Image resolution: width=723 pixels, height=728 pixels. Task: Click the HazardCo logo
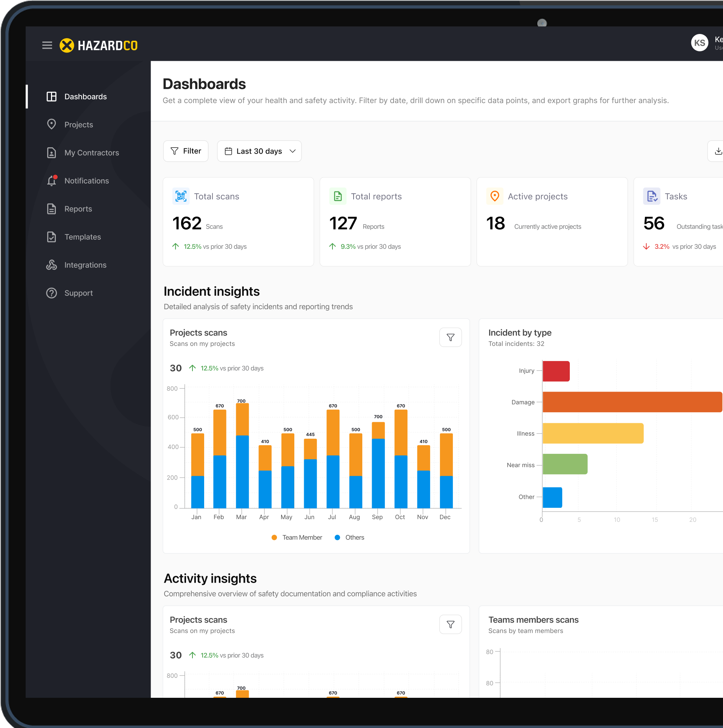[99, 45]
